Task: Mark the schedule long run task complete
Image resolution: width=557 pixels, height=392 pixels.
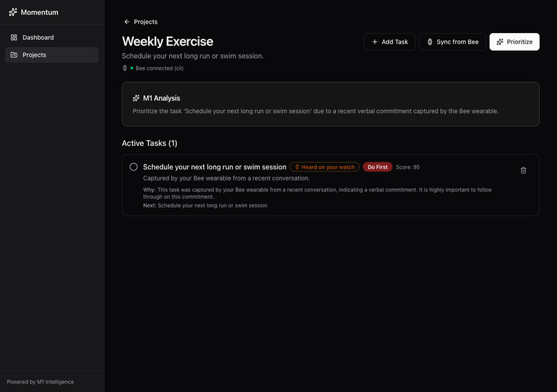Action: (133, 167)
